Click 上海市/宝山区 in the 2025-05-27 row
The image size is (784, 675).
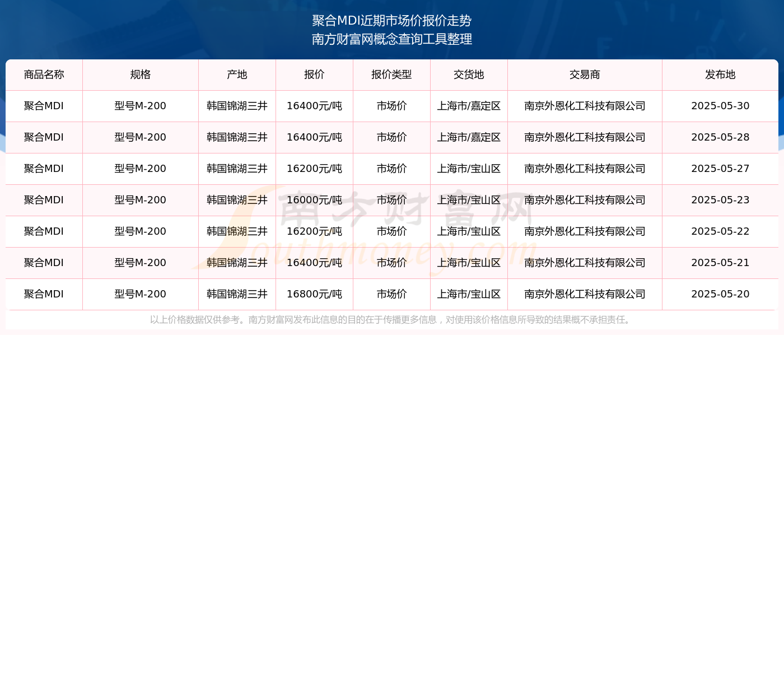point(469,169)
